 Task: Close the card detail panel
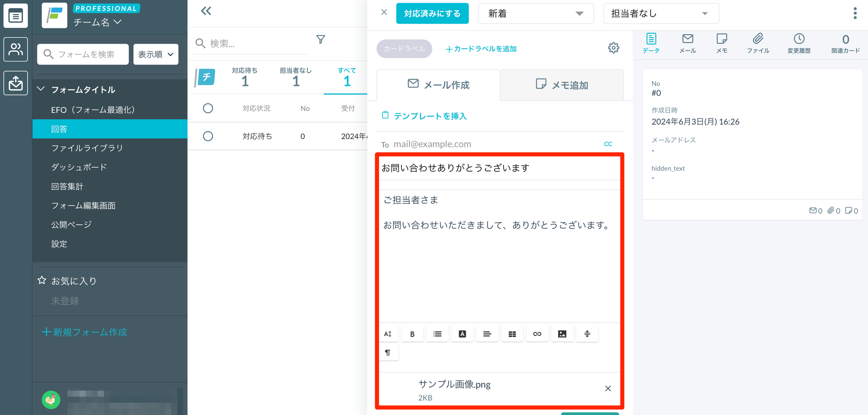[x=384, y=12]
